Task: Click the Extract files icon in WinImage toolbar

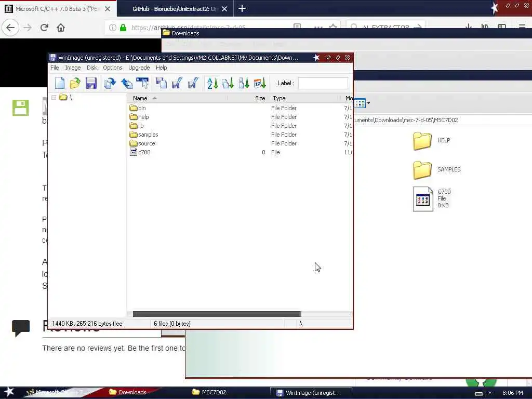Action: (x=127, y=83)
